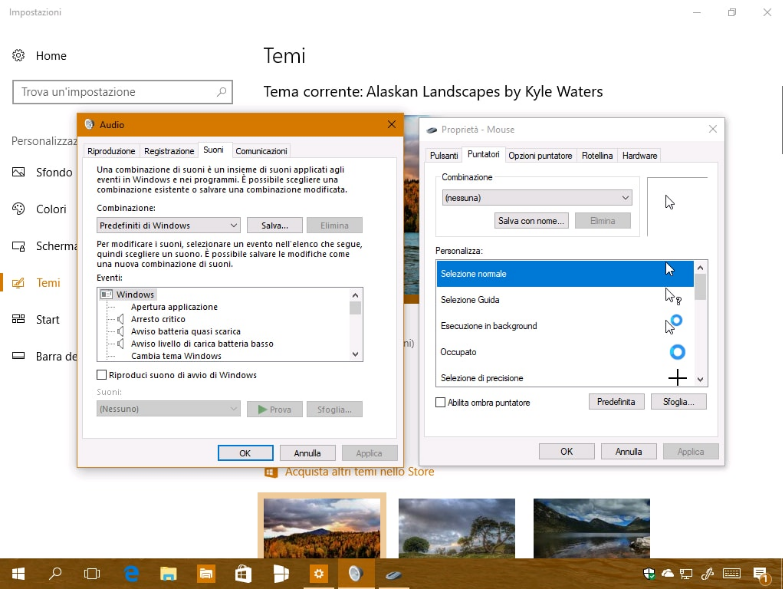Open Microsoft Store bag icon on taskbar
783x589 pixels.
(243, 574)
